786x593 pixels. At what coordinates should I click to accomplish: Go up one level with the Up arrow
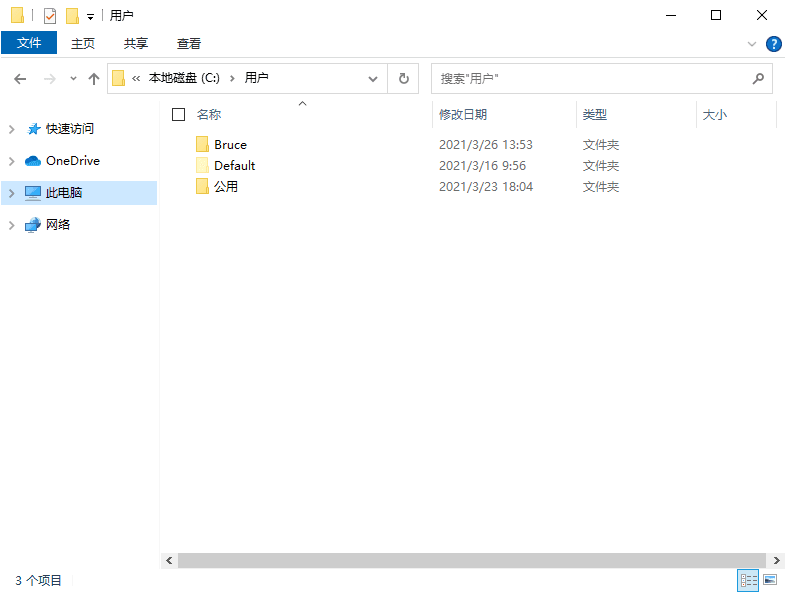[x=94, y=78]
